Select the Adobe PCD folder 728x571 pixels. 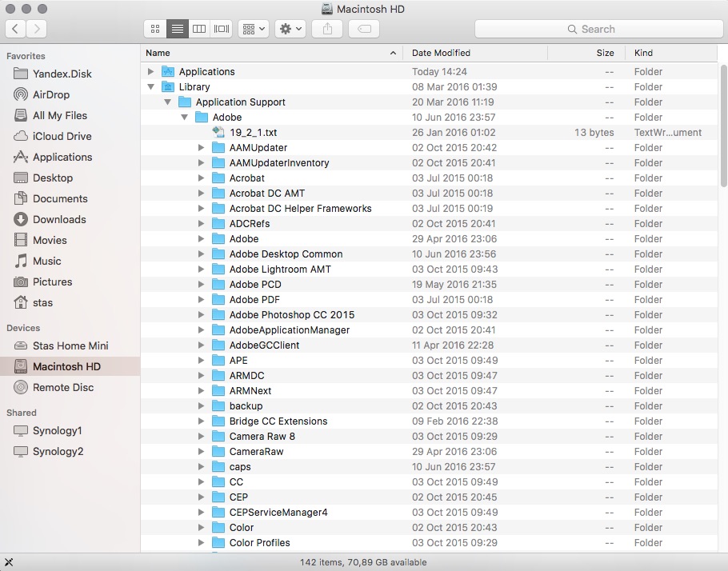pos(429,285)
